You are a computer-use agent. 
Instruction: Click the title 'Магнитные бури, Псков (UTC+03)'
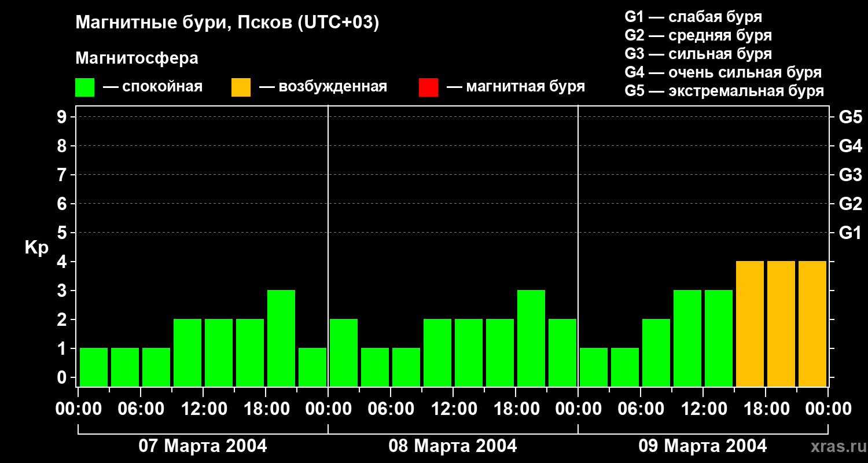coord(227,24)
